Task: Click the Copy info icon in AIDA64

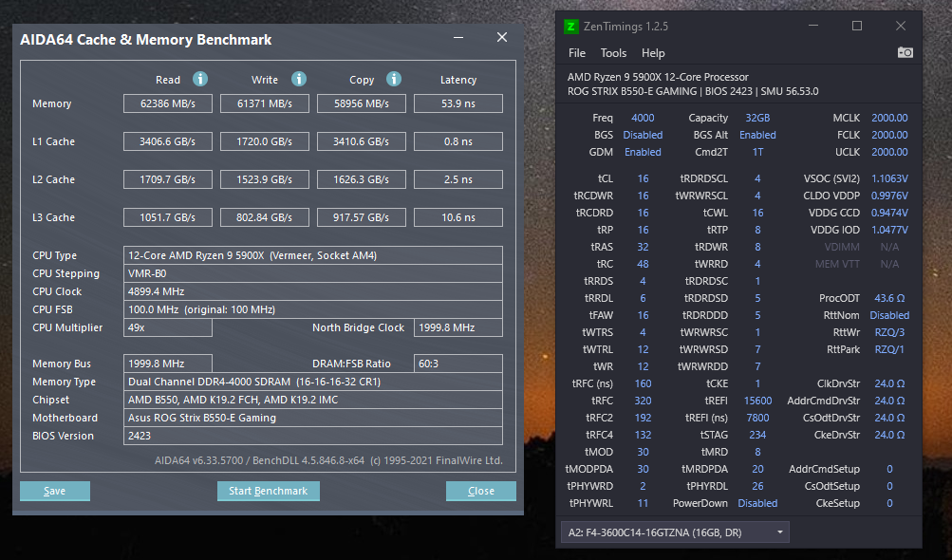Action: 394,79
